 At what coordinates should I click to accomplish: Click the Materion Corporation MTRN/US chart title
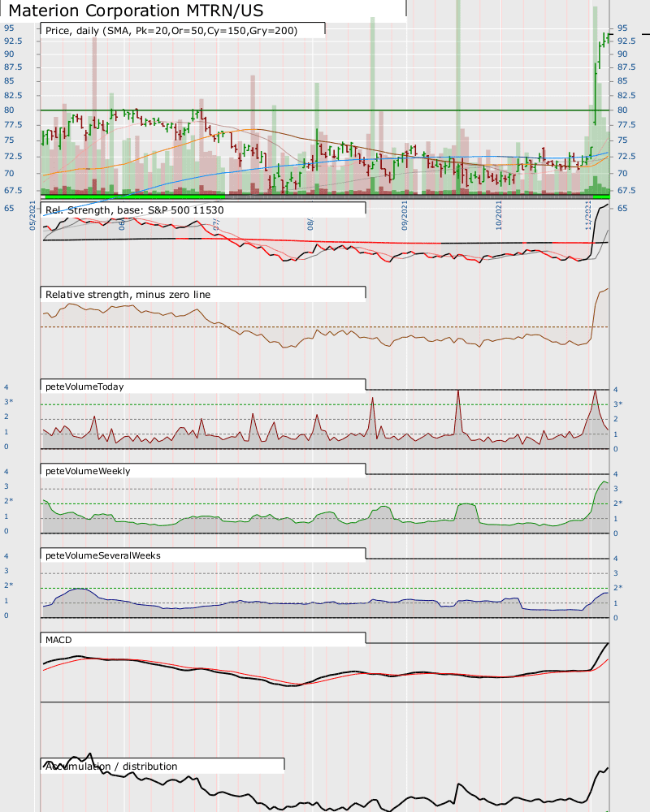[136, 11]
